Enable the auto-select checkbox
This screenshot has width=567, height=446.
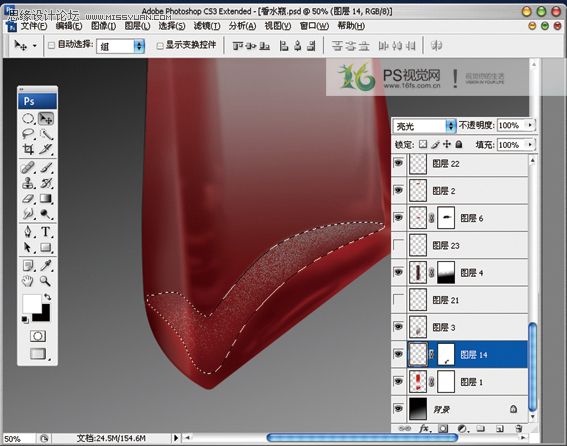(x=51, y=45)
